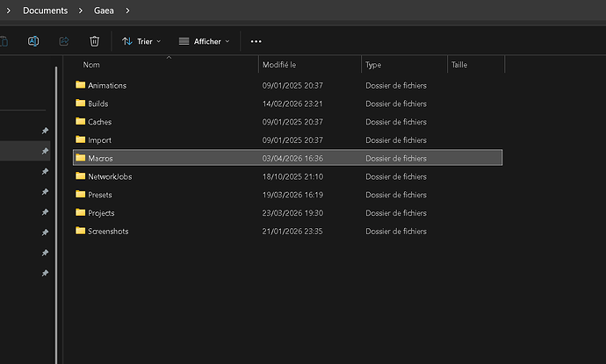The height and width of the screenshot is (364, 606).
Task: Select the Builds folder icon
Action: click(x=81, y=103)
